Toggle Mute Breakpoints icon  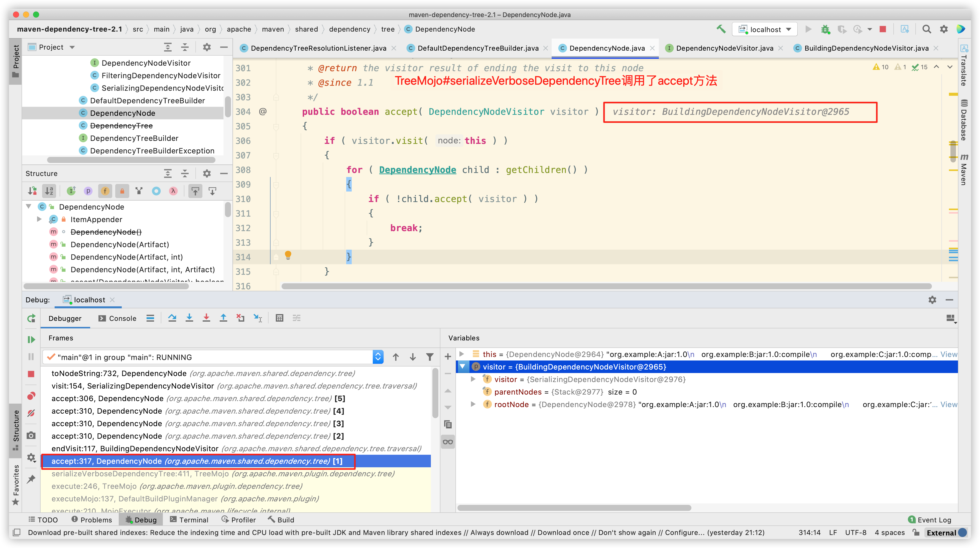(x=31, y=413)
